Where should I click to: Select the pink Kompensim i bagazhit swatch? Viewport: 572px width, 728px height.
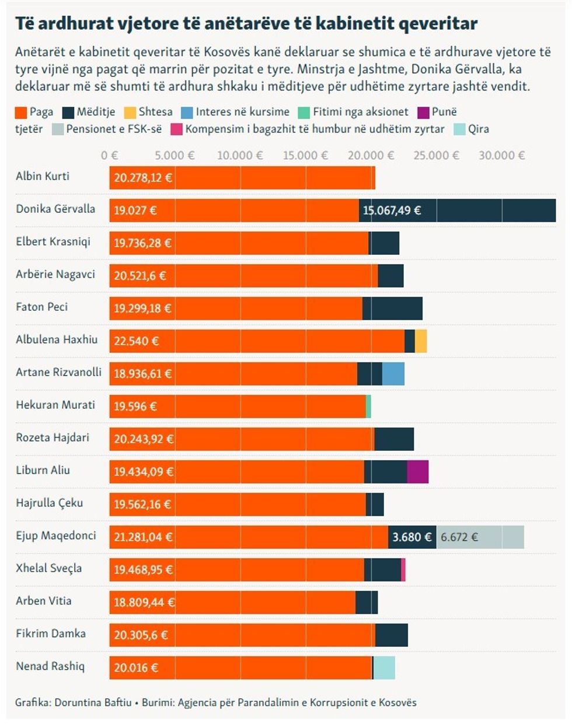coord(177,129)
